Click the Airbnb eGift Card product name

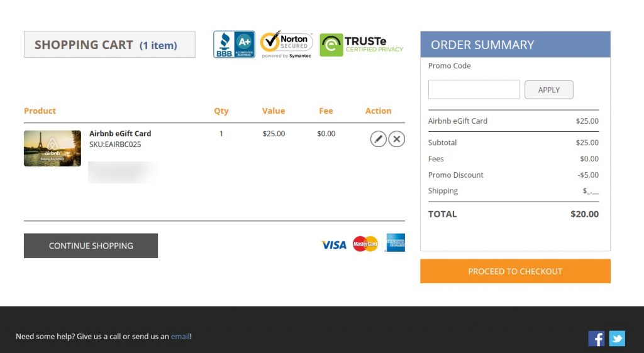120,133
